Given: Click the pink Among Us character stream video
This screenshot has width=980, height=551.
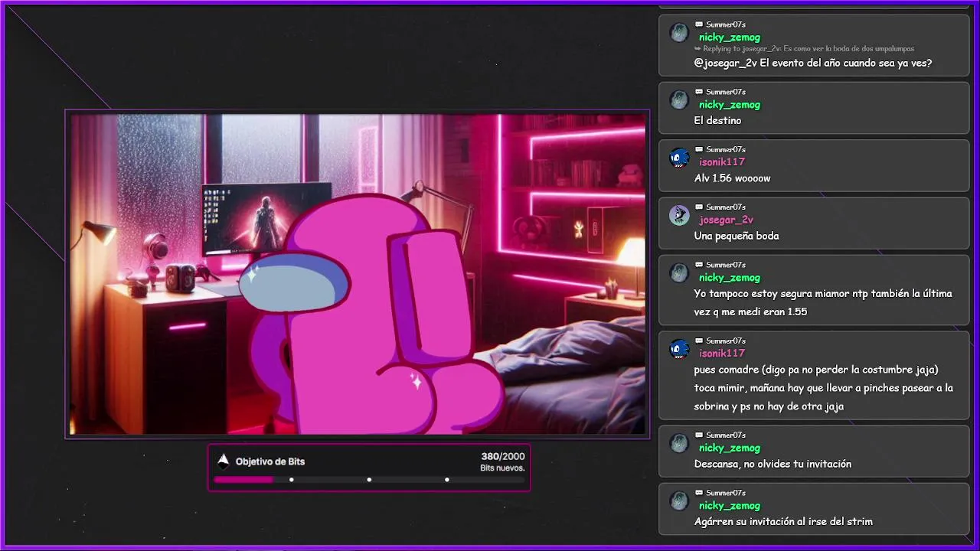Looking at the screenshot, I should (x=358, y=274).
